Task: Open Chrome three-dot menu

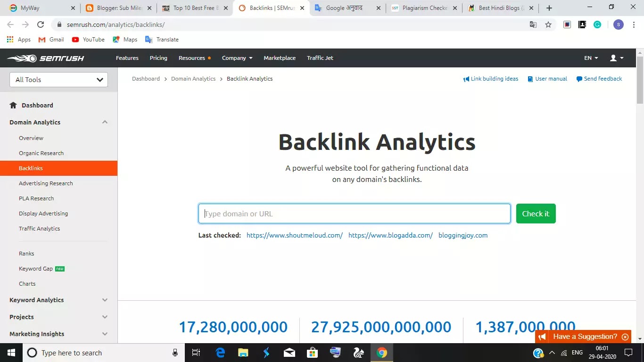Action: tap(634, 25)
